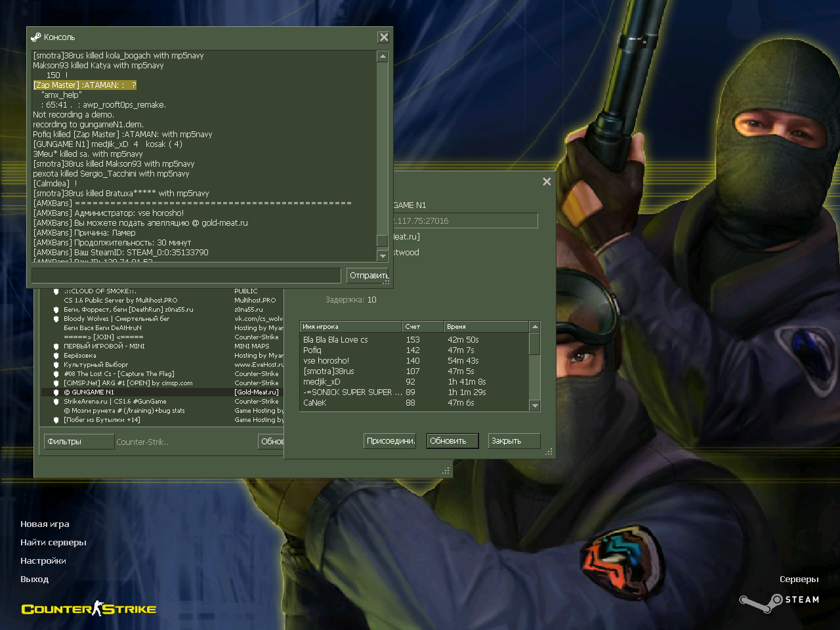This screenshot has width=840, height=630.
Task: Click the console scrollbar thumb
Action: click(x=383, y=241)
